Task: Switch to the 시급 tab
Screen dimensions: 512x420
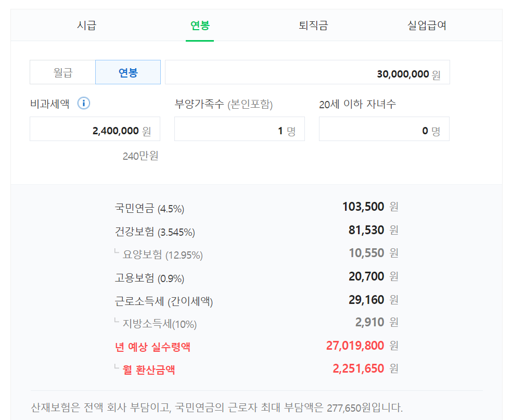Action: pos(86,26)
